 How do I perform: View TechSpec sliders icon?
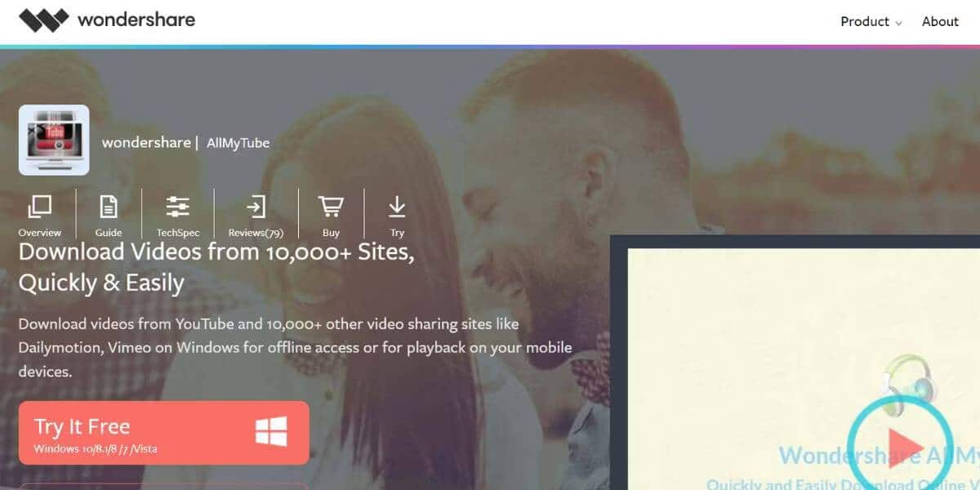177,207
